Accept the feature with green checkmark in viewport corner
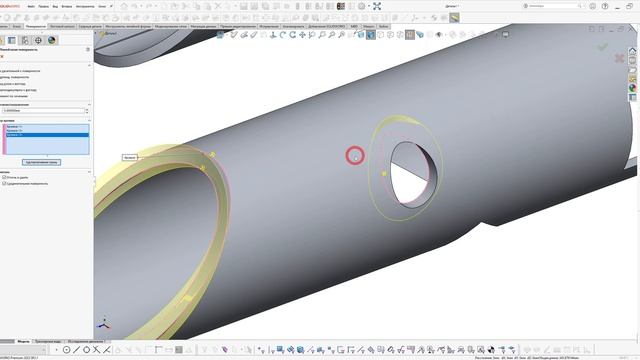The image size is (640, 360). 603,47
